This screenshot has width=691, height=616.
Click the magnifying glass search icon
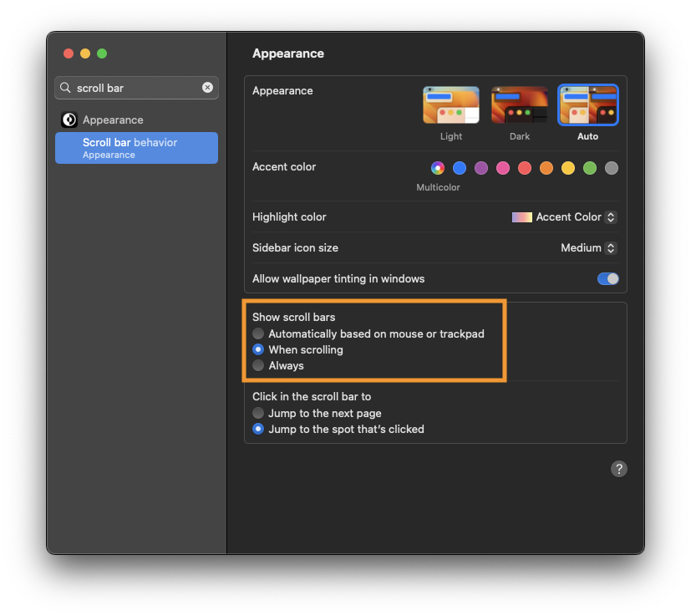pyautogui.click(x=66, y=88)
